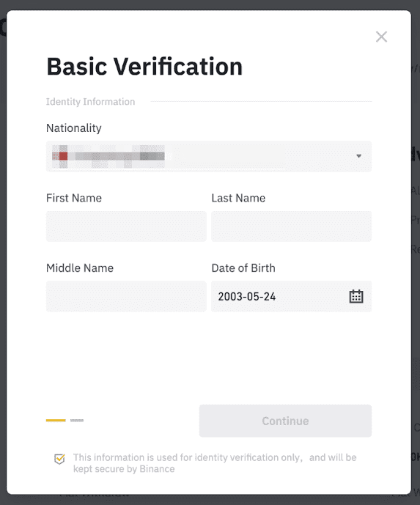
Task: Open the Date of Birth calendar picker icon
Action: pos(356,296)
